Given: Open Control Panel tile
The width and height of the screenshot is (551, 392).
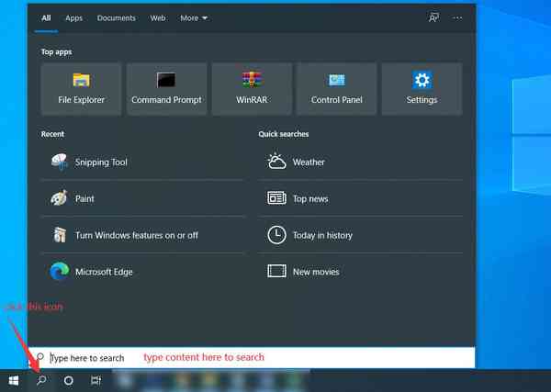Looking at the screenshot, I should click(x=336, y=89).
